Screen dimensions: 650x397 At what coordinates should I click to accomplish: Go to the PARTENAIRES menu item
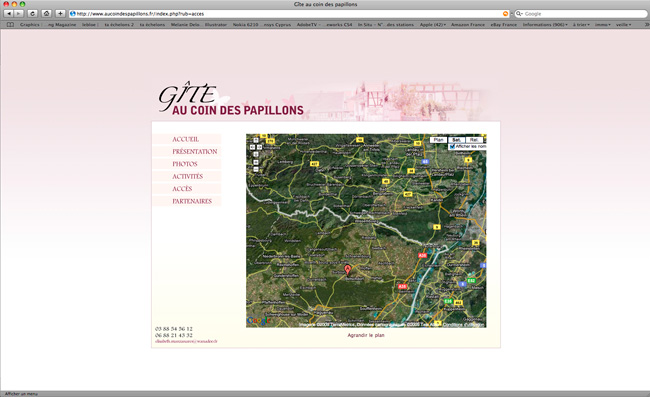tap(192, 201)
